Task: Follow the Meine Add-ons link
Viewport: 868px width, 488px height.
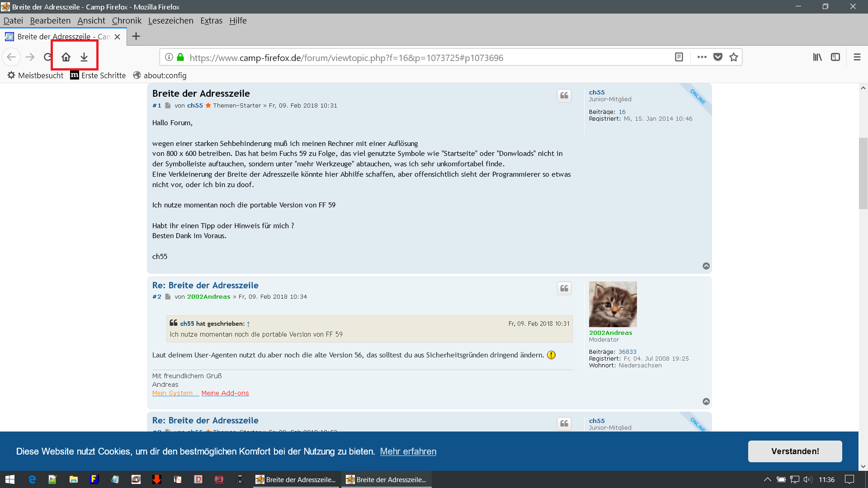Action: coord(225,393)
